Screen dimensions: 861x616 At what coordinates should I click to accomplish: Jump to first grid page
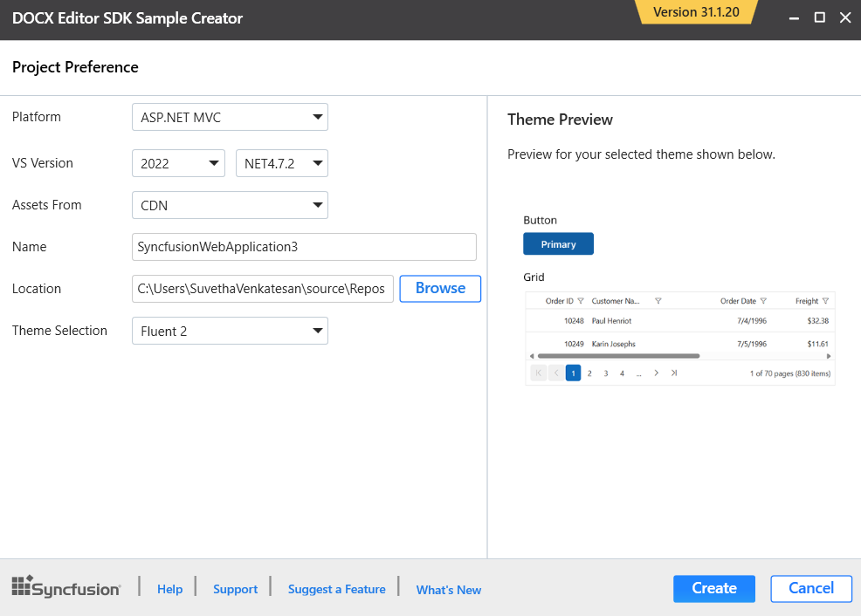coord(538,373)
